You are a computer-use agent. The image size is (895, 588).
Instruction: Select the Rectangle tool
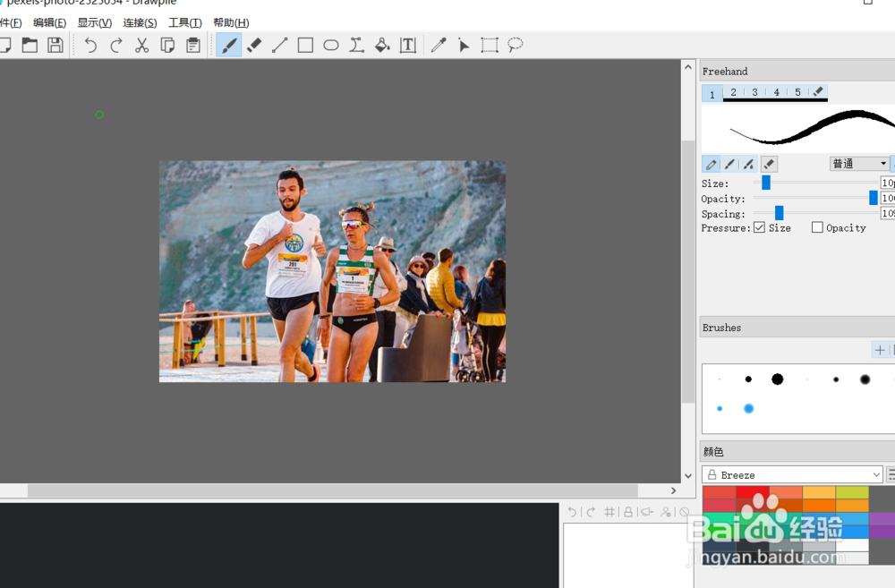(x=305, y=45)
